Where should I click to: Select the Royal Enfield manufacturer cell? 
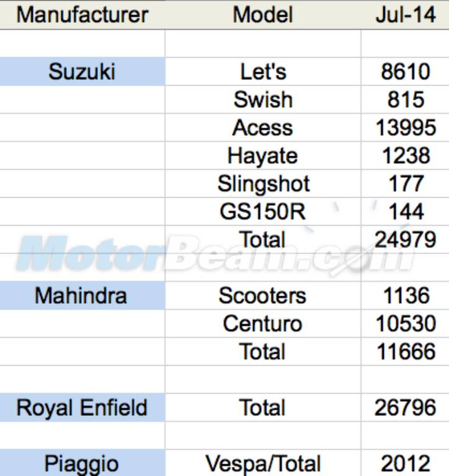82,408
